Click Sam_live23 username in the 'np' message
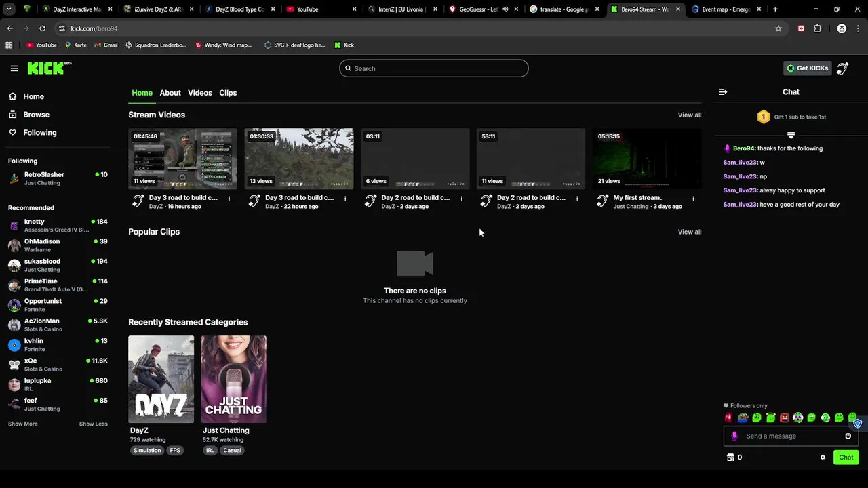This screenshot has height=488, width=868. (x=740, y=176)
